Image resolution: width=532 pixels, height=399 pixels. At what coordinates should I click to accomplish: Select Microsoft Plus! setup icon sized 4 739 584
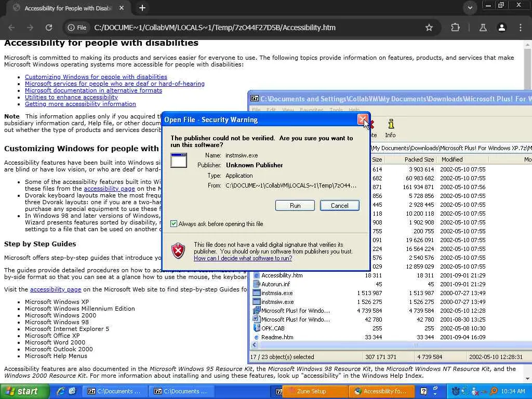(x=257, y=311)
